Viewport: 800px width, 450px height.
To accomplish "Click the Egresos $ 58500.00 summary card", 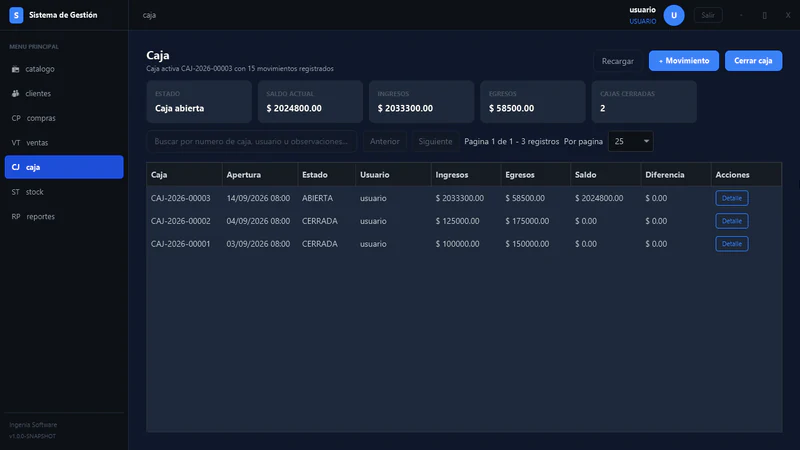I will pyautogui.click(x=533, y=102).
